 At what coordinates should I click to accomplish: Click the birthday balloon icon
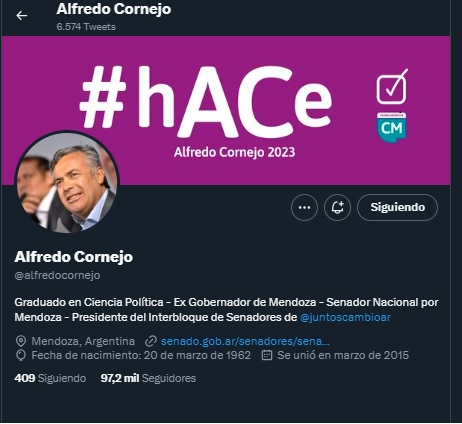[x=21, y=355]
